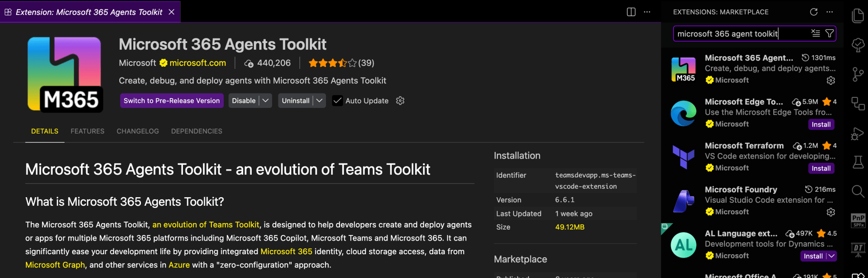Open the Azure link in description
The width and height of the screenshot is (868, 278).
click(179, 265)
